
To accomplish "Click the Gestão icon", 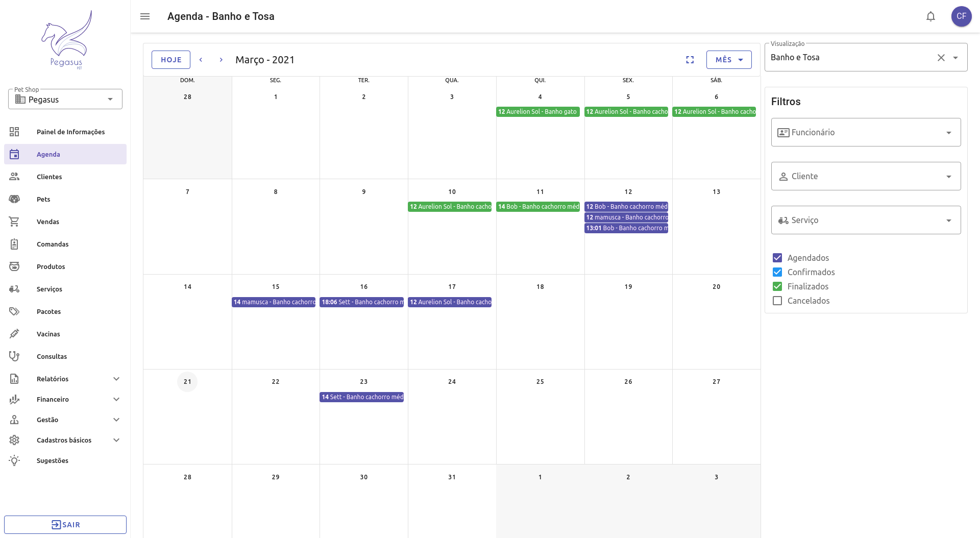I will tap(14, 420).
